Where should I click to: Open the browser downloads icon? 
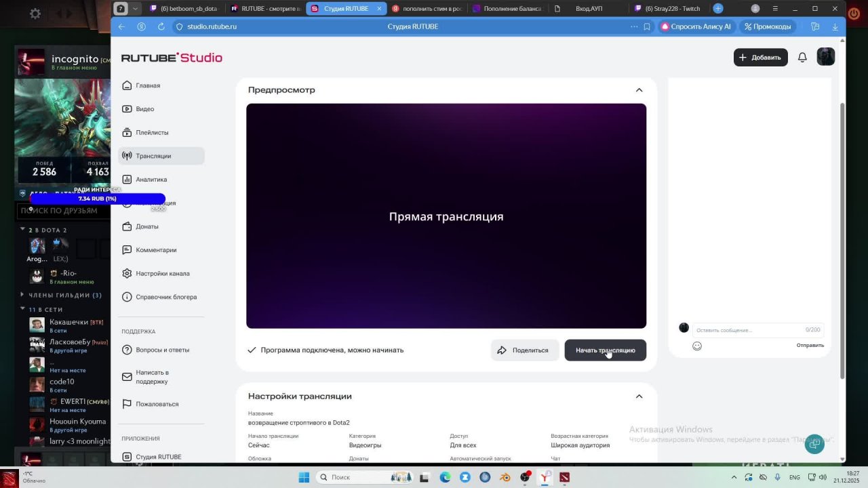pos(835,26)
